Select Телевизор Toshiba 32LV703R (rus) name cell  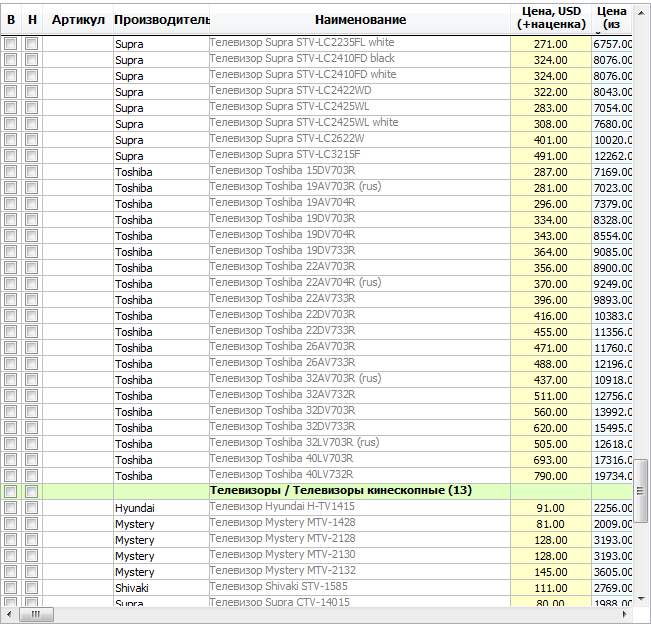pos(360,444)
